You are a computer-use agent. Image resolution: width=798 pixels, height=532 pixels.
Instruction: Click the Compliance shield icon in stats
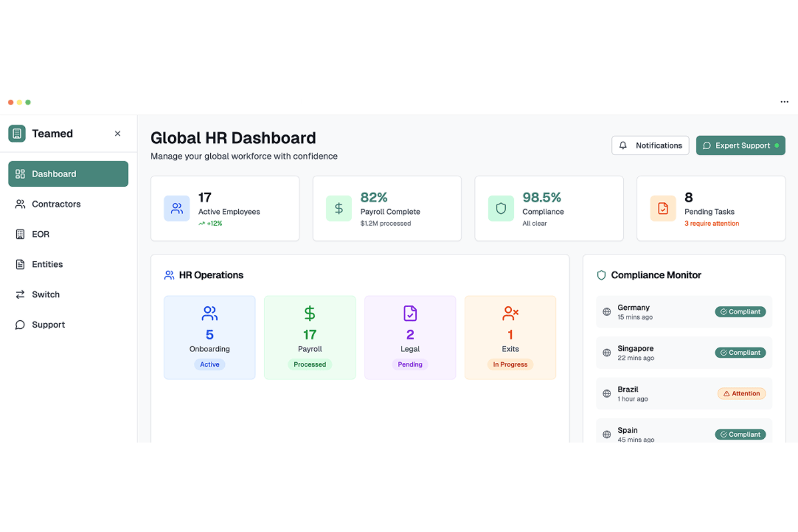[501, 209]
